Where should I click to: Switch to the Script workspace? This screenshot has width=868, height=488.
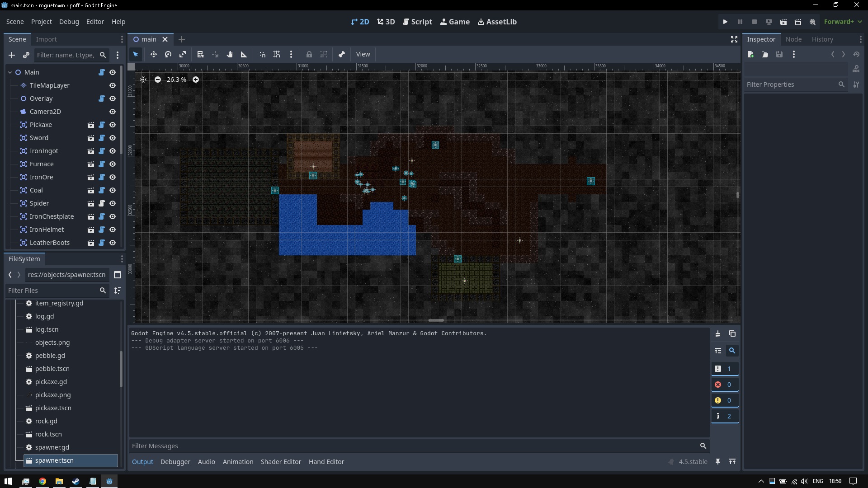coord(417,22)
